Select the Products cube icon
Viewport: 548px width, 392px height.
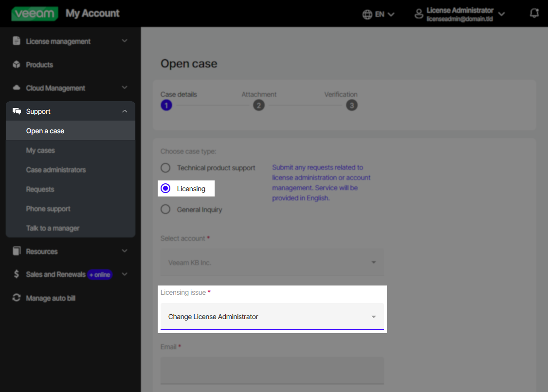tap(16, 64)
